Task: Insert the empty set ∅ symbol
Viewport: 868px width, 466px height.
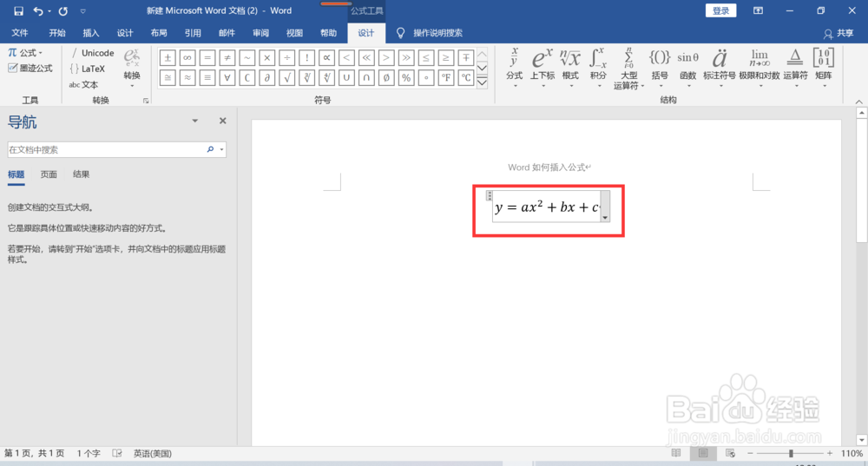Action: 386,77
